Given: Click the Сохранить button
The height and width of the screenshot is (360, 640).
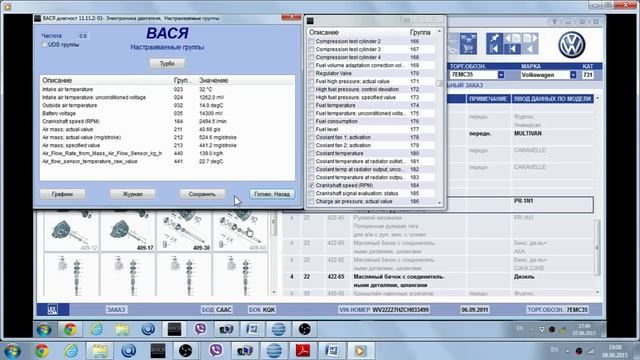Looking at the screenshot, I should pos(202,194).
